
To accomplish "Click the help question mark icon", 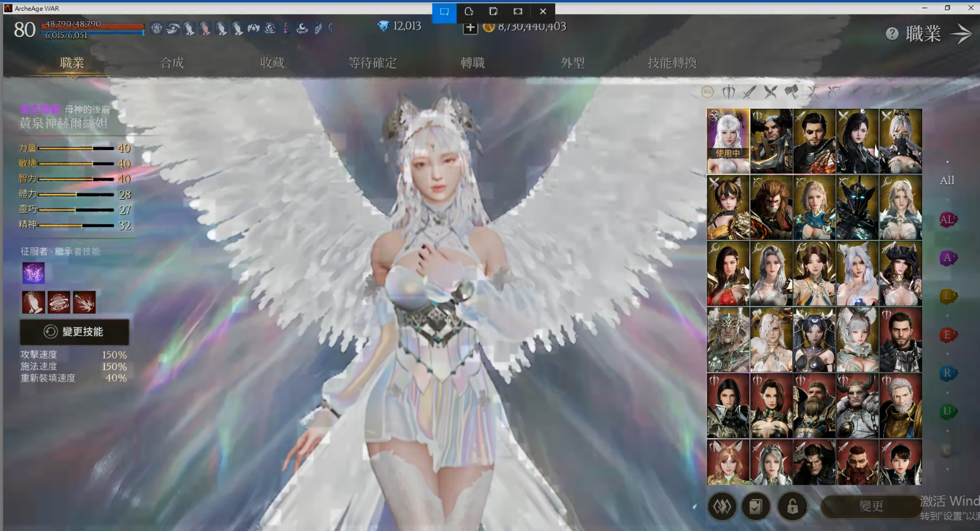I will pos(892,34).
